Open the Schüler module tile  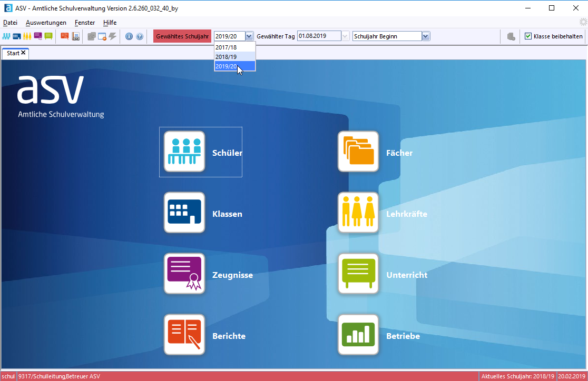click(x=184, y=152)
